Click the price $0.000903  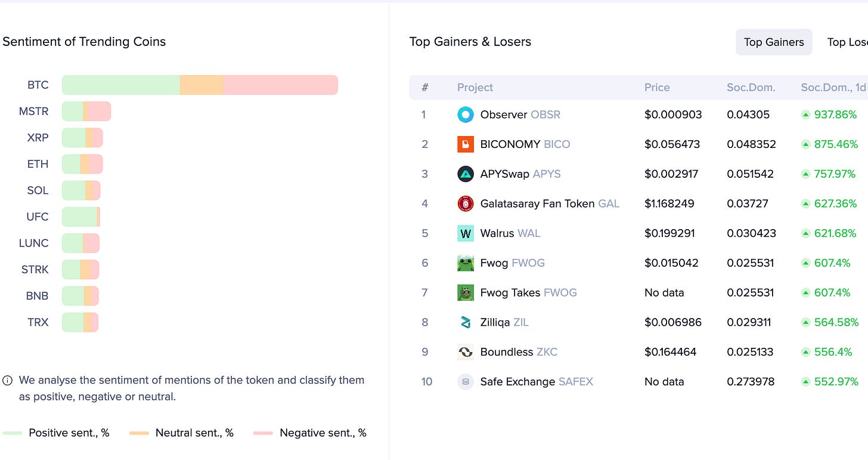tap(673, 115)
